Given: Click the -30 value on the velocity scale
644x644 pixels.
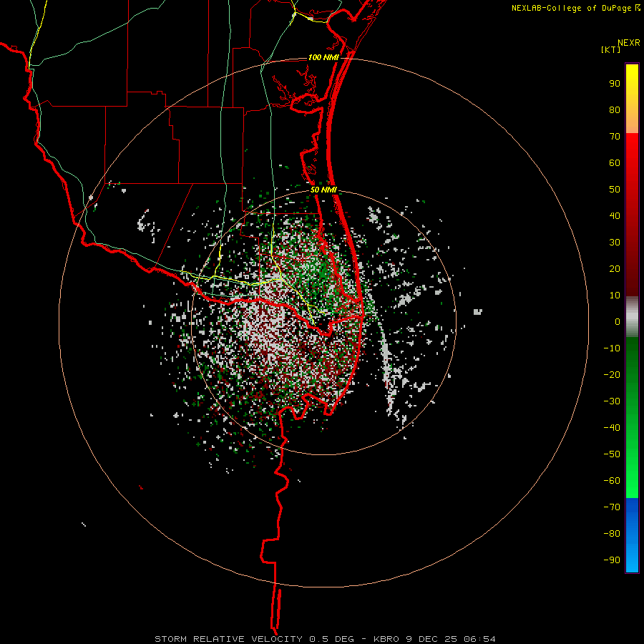Looking at the screenshot, I should (612, 401).
